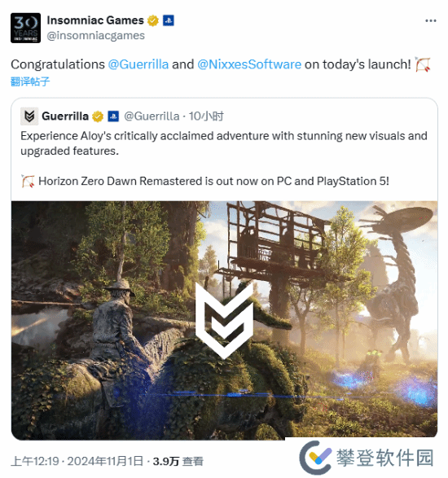Open the 上午12:19 2024年11月1日 post timestamp
The width and height of the screenshot is (448, 478).
pos(77,461)
